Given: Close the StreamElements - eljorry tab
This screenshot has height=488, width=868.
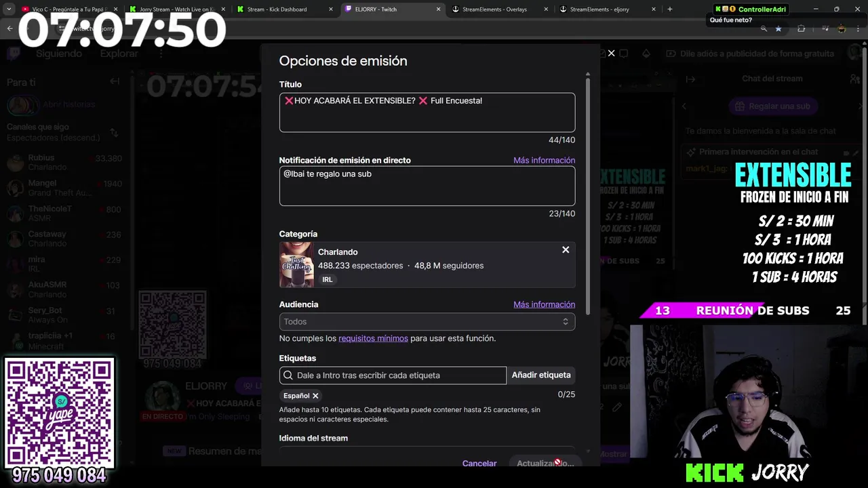Looking at the screenshot, I should pyautogui.click(x=654, y=9).
